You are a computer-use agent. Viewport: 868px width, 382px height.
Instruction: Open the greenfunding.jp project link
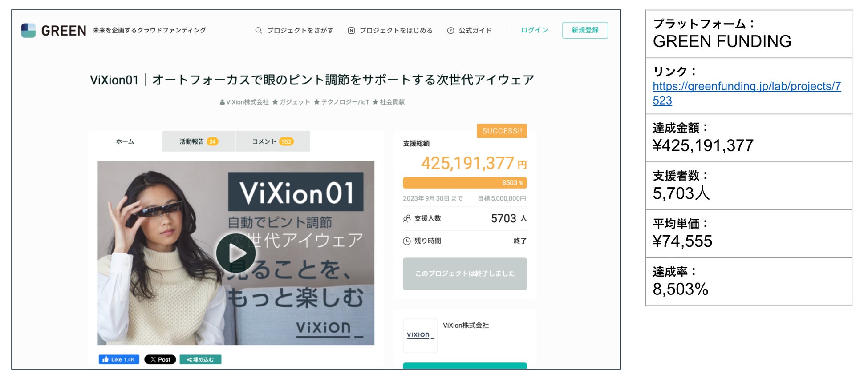(746, 93)
